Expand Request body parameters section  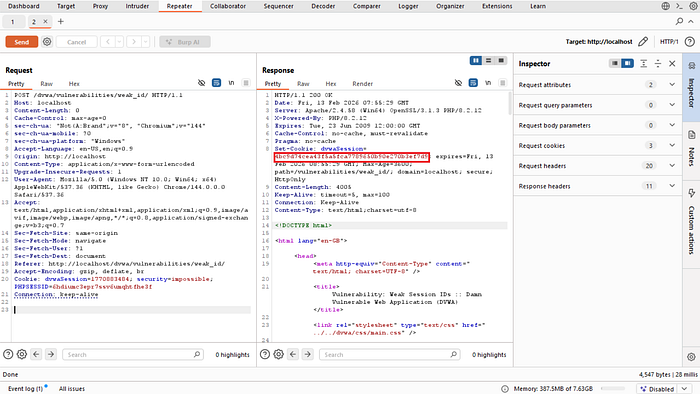coord(597,125)
